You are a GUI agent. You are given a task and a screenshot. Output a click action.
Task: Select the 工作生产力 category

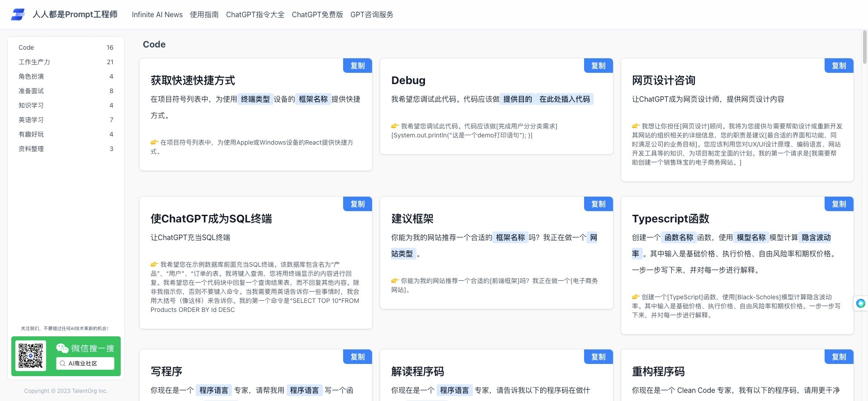(x=66, y=62)
